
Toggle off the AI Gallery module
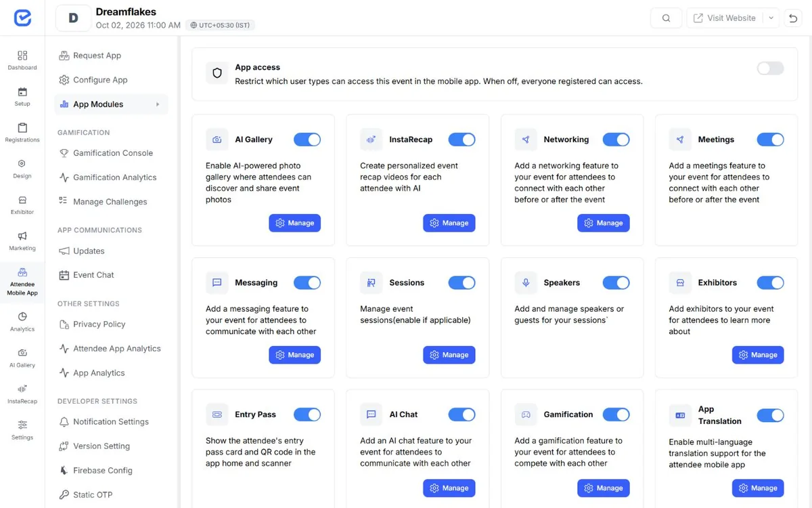[307, 140]
